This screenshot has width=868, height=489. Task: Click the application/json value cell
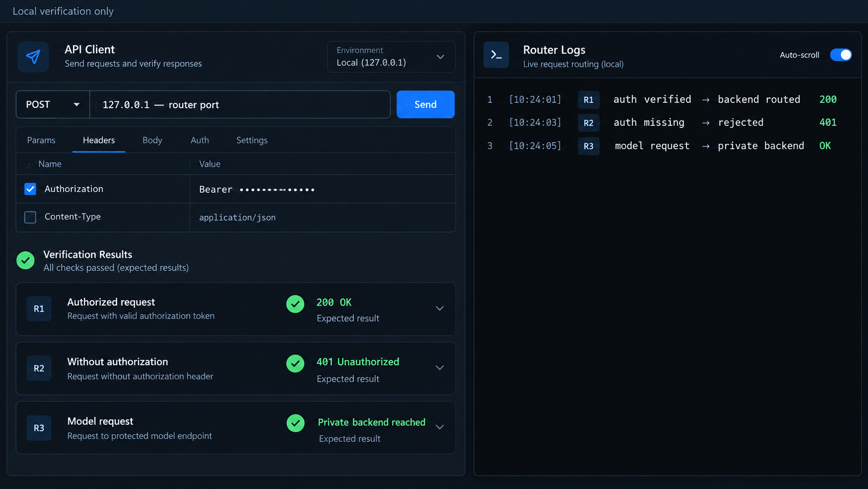coord(322,217)
